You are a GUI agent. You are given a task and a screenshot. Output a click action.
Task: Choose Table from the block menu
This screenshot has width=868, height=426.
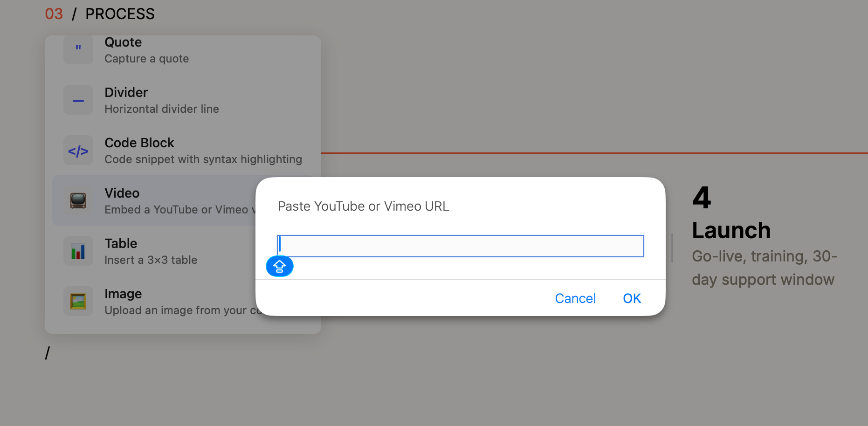click(x=154, y=251)
